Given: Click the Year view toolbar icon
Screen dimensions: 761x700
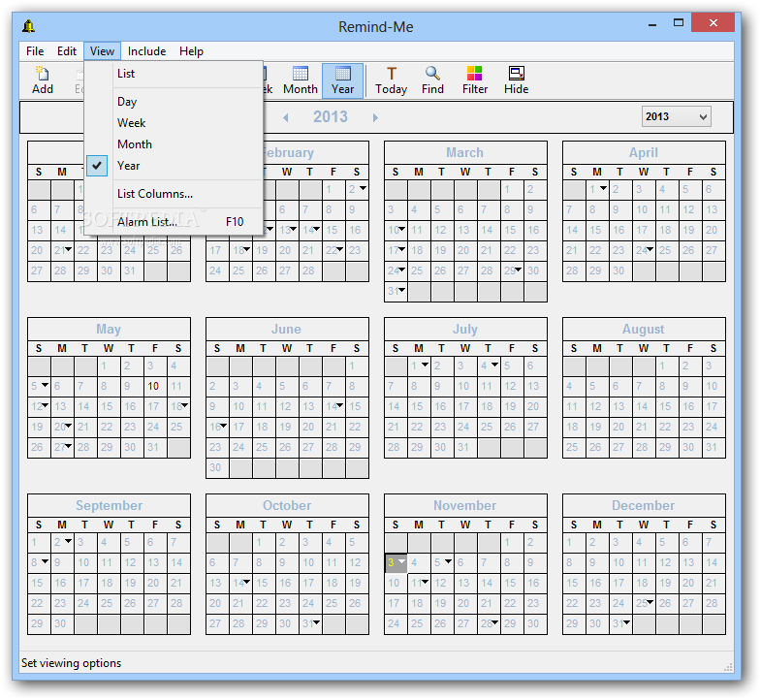Looking at the screenshot, I should 342,80.
